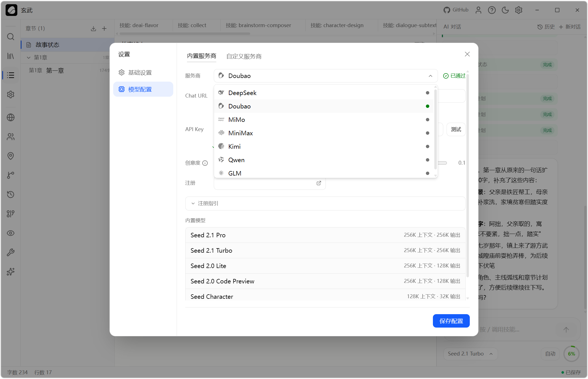Switch to the 内置服务商 tab
588x379 pixels.
click(201, 56)
